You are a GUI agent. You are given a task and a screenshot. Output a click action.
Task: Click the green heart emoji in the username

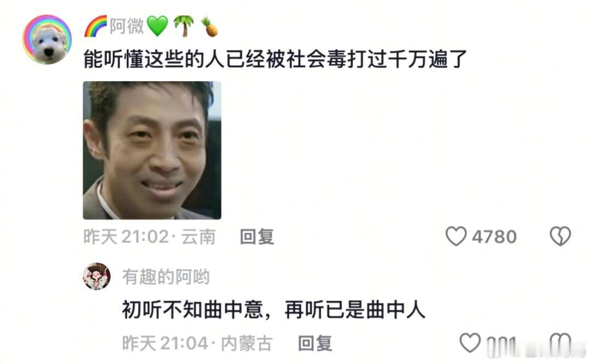point(157,26)
